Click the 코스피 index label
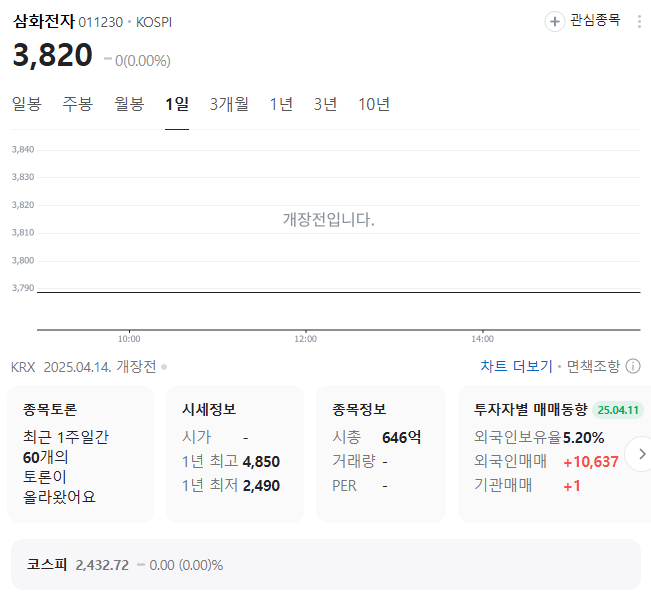Screen dimensions: 651x600 point(46,565)
